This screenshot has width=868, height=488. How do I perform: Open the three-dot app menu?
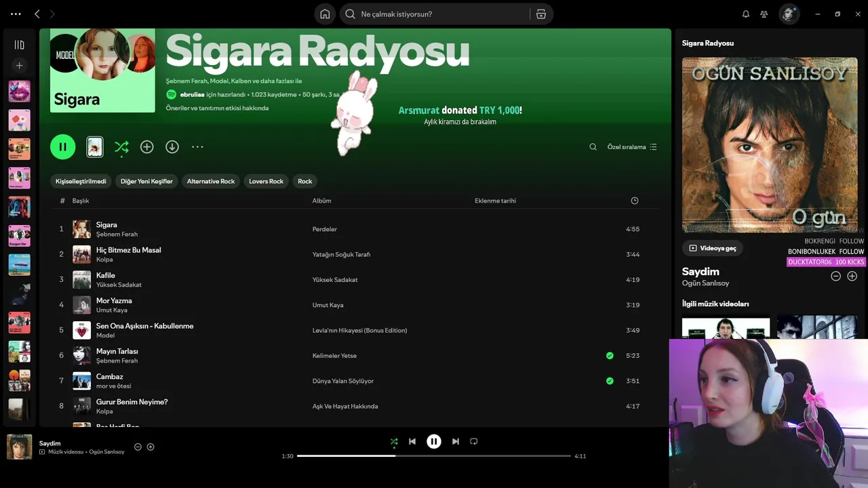tap(16, 14)
